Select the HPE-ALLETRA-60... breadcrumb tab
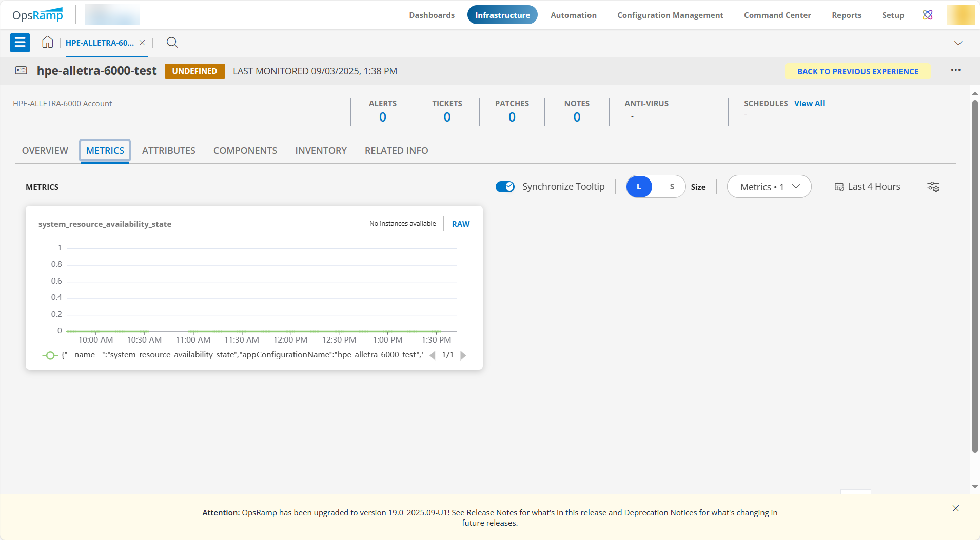980x540 pixels. [100, 43]
